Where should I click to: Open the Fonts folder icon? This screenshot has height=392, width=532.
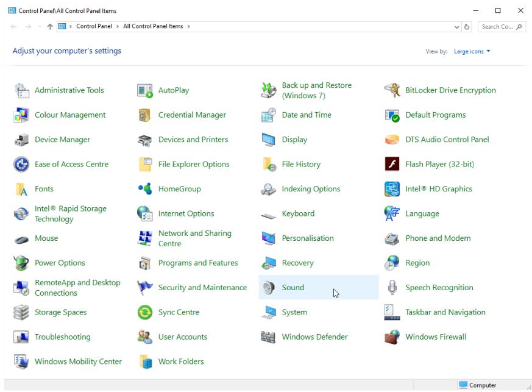pos(22,189)
